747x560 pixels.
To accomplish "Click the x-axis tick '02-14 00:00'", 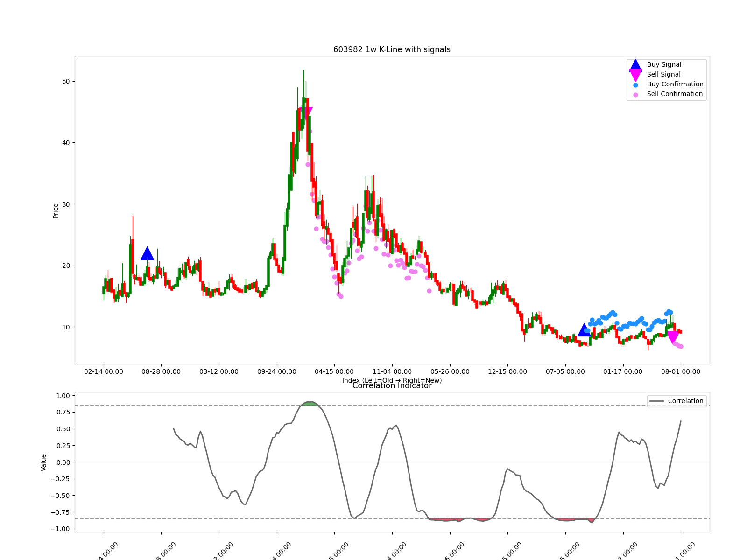I will click(x=104, y=371).
